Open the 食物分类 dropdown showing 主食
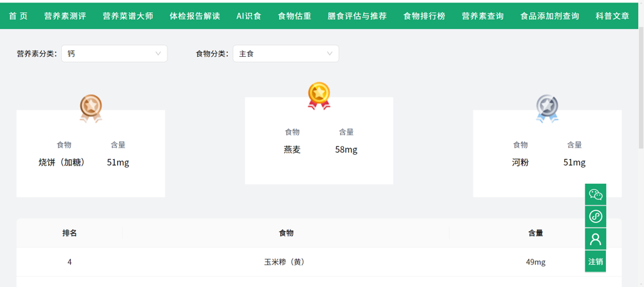The height and width of the screenshot is (287, 644). tap(285, 54)
